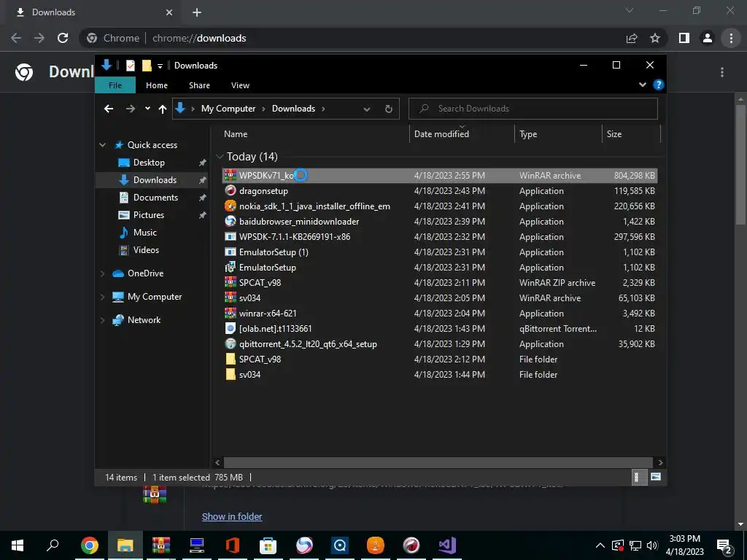Select EmulatorSetup (1) file icon

click(231, 252)
